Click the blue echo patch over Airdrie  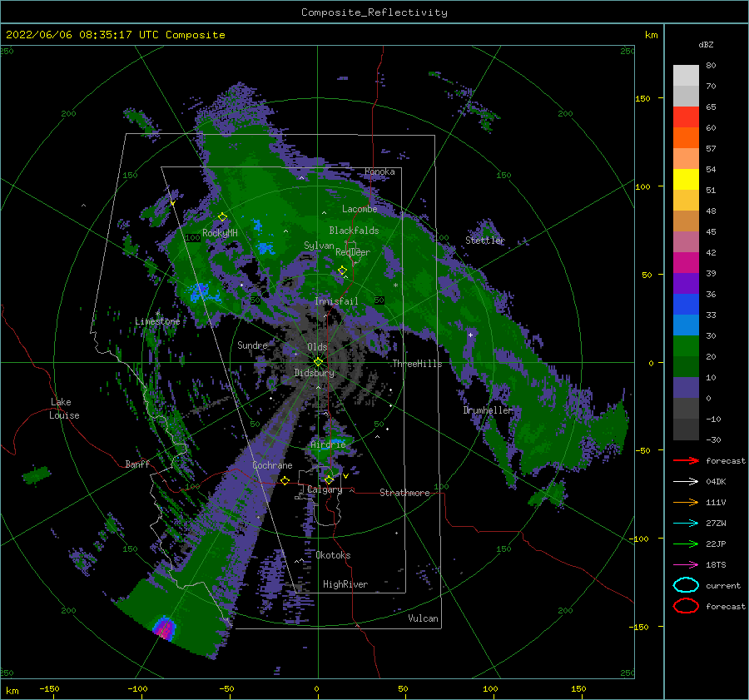pos(337,442)
